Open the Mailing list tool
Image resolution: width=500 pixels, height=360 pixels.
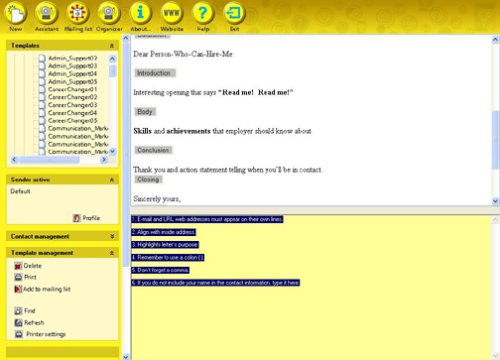78,13
